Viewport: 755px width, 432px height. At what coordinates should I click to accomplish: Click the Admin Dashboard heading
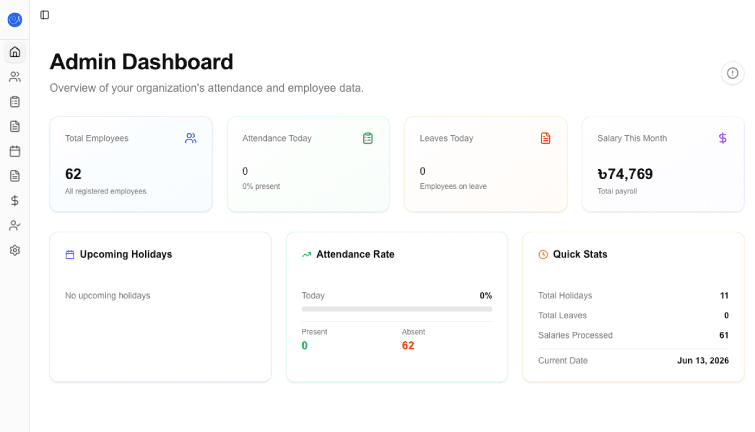(x=142, y=62)
